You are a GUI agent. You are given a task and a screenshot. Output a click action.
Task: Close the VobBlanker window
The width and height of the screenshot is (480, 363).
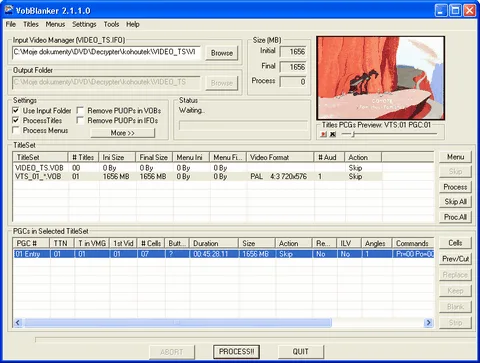coord(470,10)
